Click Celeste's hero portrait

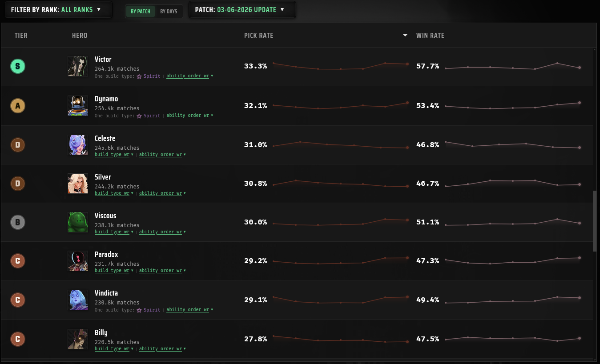point(77,145)
